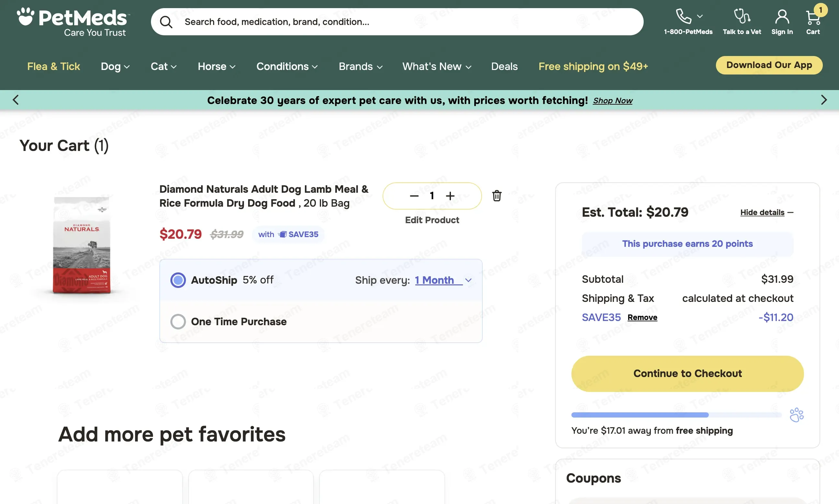
Task: Show previous promo banner with left arrow
Action: click(15, 100)
